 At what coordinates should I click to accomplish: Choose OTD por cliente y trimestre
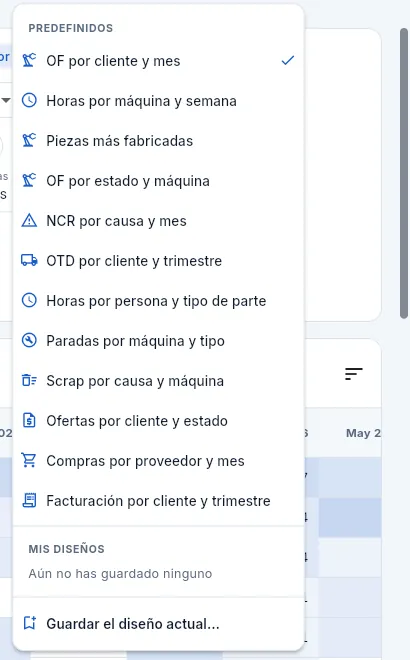tap(158, 261)
